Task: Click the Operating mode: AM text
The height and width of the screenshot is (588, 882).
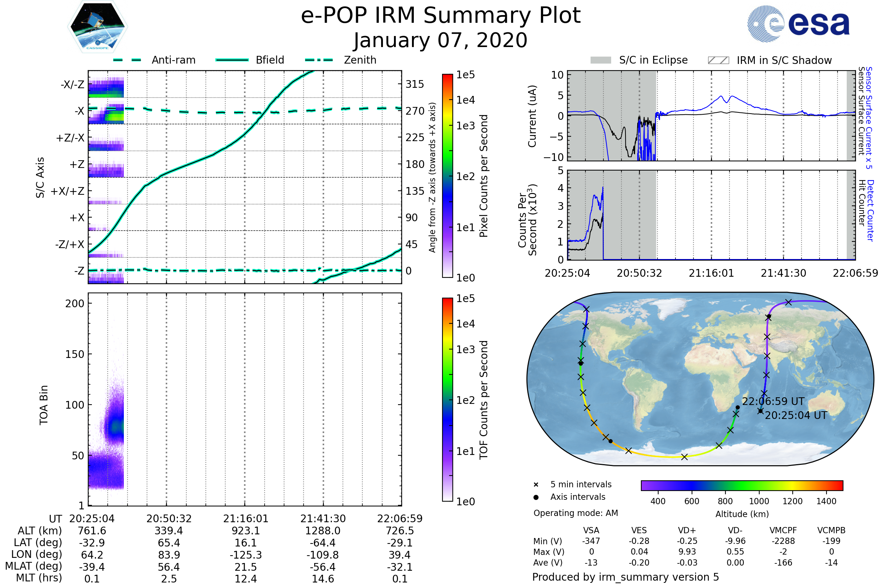Action: 576,513
